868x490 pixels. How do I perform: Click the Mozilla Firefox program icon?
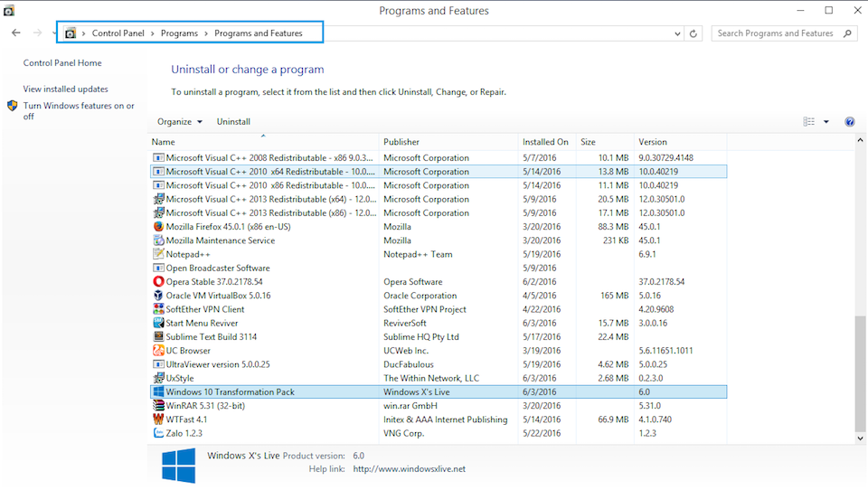tap(158, 226)
